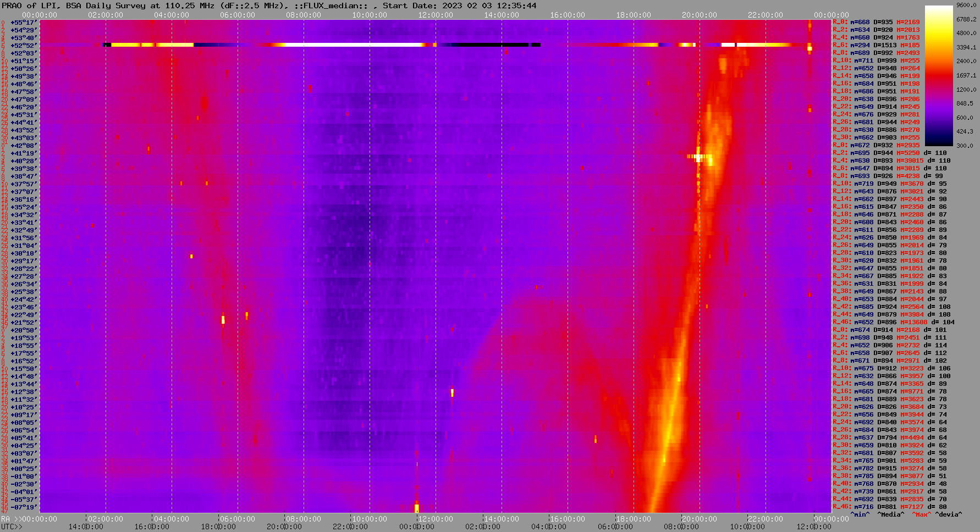Click the flux color scale bar
Screen dimensions: 980x532
[939, 75]
